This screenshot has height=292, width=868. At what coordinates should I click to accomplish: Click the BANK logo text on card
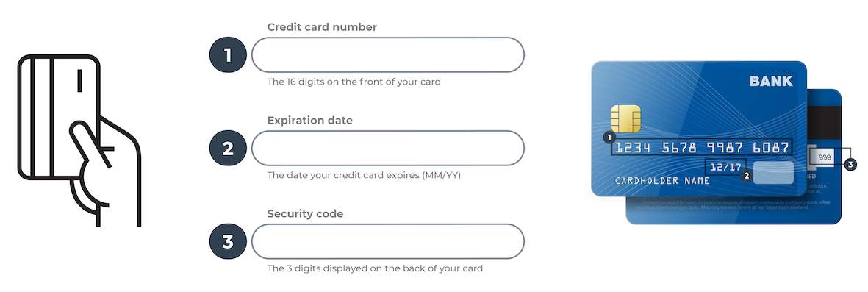click(x=771, y=82)
